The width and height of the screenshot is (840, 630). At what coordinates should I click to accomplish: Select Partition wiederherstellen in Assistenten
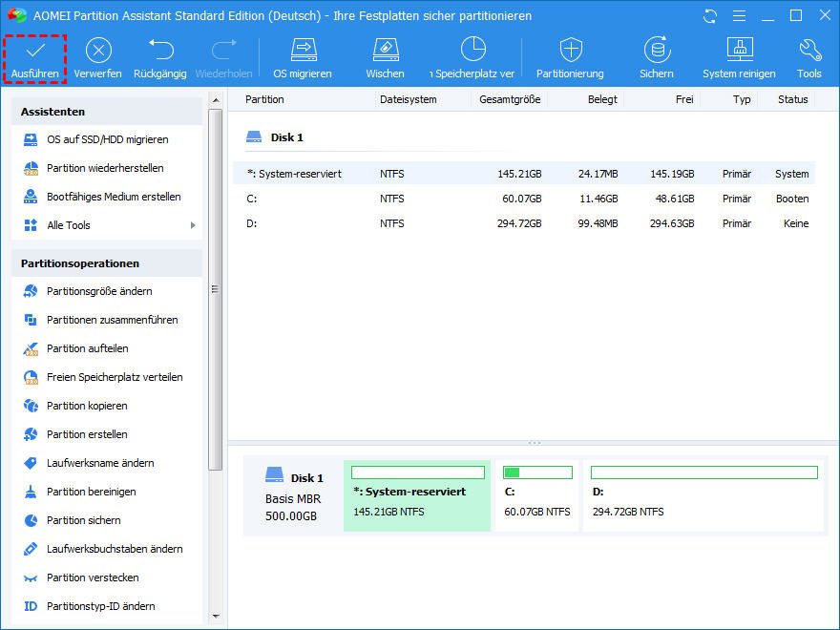105,168
